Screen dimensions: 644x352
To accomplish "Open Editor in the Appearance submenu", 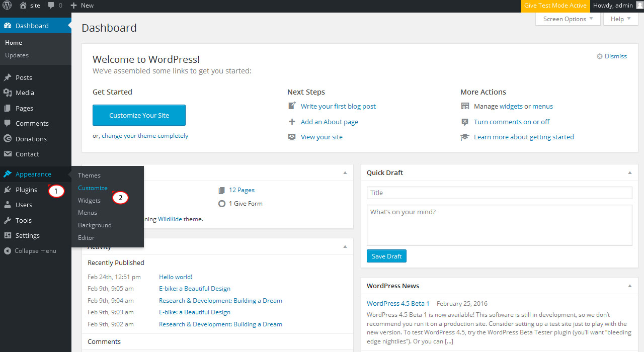I will 86,238.
